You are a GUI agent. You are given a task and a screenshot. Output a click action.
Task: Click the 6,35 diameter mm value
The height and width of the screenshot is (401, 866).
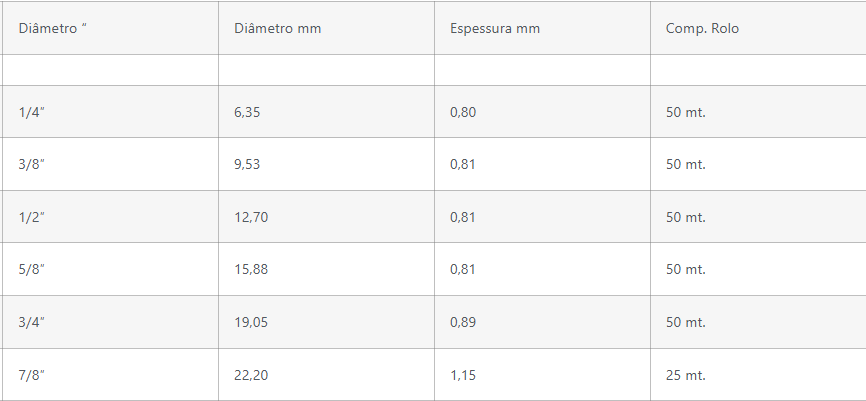(x=247, y=112)
